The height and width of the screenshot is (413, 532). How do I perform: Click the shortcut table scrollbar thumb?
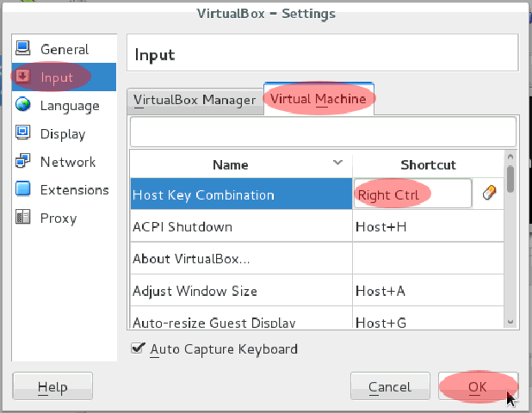(x=510, y=179)
